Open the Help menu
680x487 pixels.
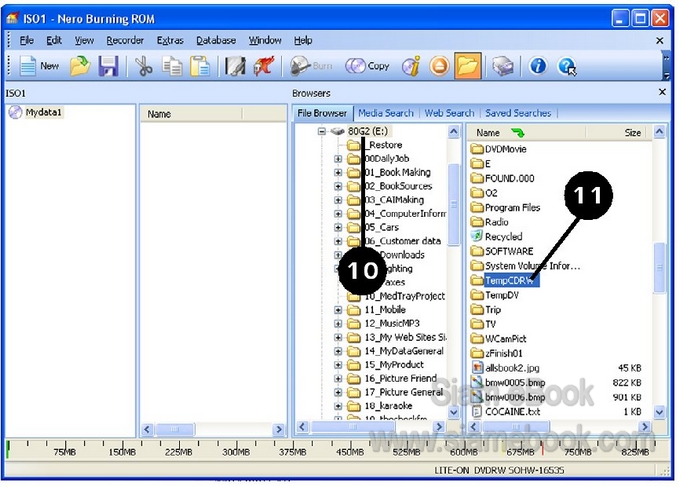coord(303,40)
